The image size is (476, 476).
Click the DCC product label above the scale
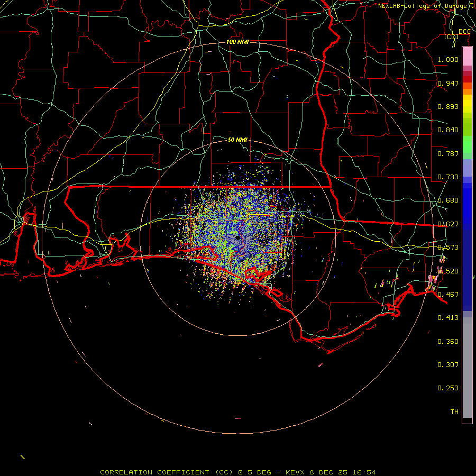464,32
